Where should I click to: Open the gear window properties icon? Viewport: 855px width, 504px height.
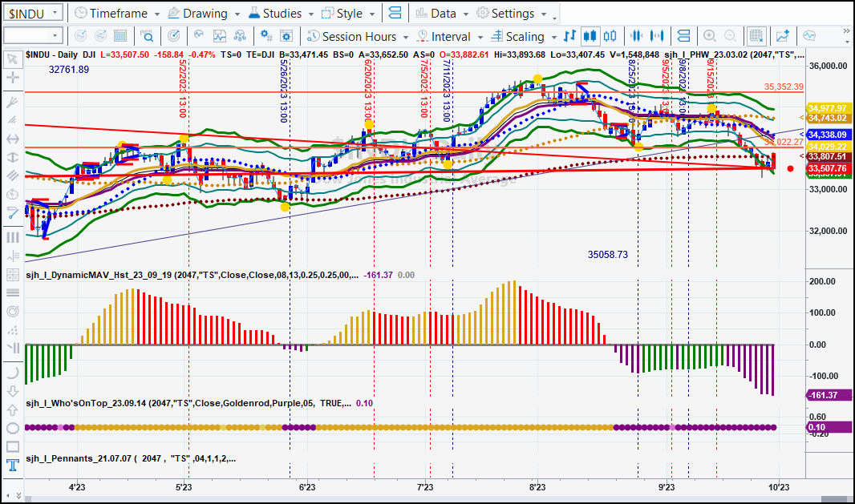286,37
